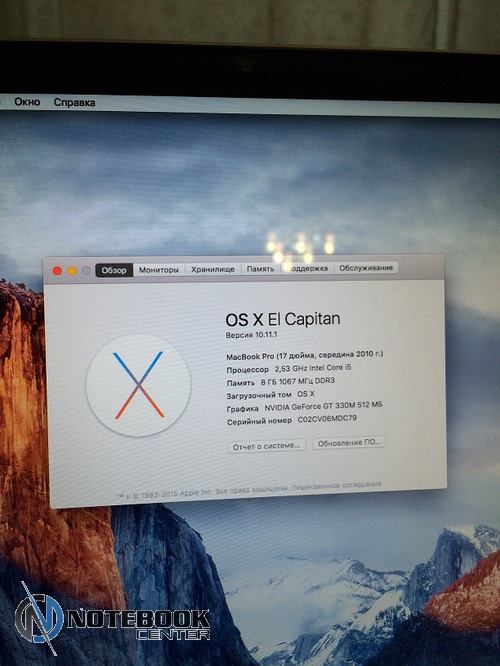
Task: Click the Обновление ПО button
Action: coord(349,443)
